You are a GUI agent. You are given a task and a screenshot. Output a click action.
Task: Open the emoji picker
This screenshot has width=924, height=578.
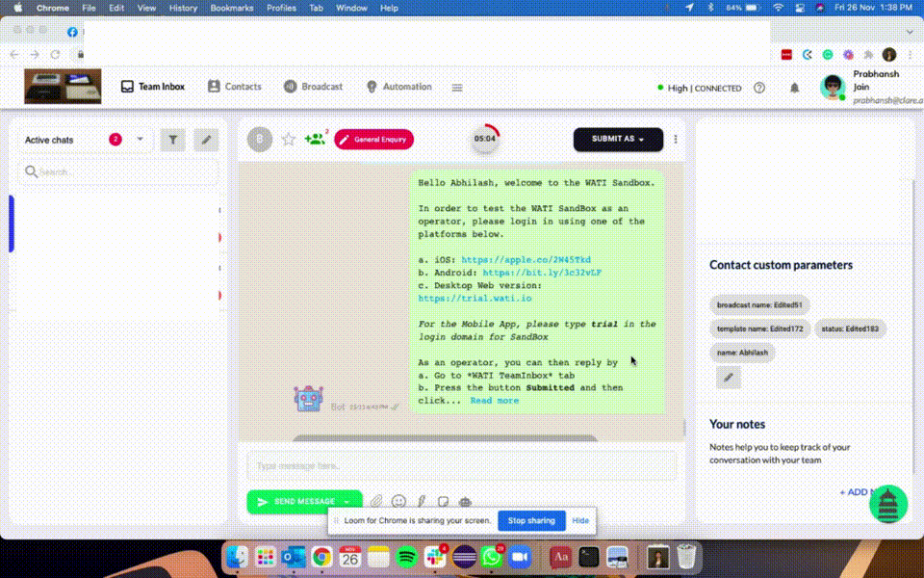pos(398,501)
